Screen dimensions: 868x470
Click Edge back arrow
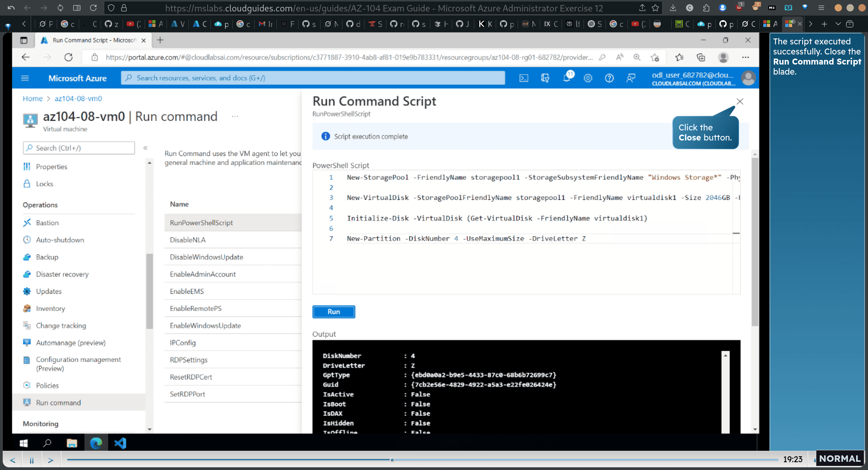(x=26, y=57)
